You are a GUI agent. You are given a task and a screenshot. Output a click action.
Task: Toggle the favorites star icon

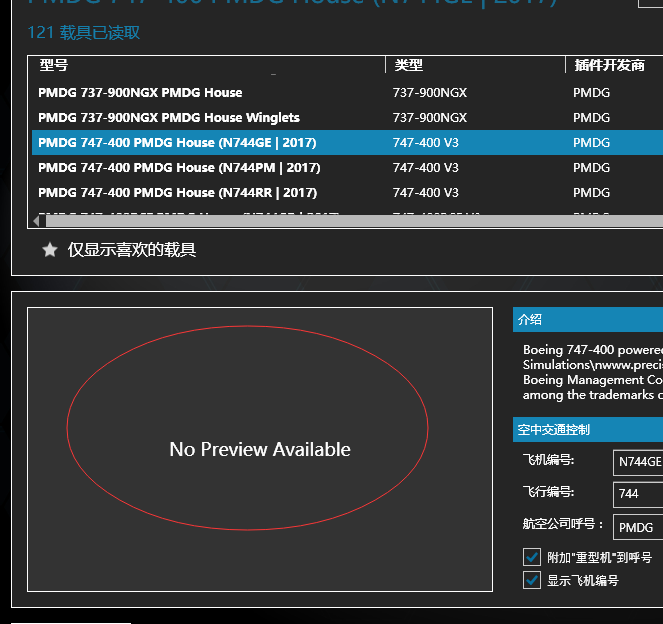click(50, 250)
